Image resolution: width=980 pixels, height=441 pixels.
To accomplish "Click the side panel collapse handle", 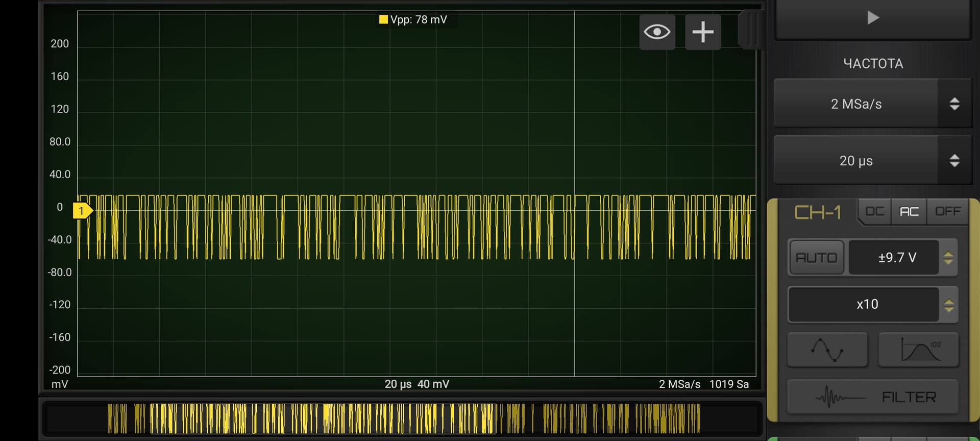I will point(751,30).
